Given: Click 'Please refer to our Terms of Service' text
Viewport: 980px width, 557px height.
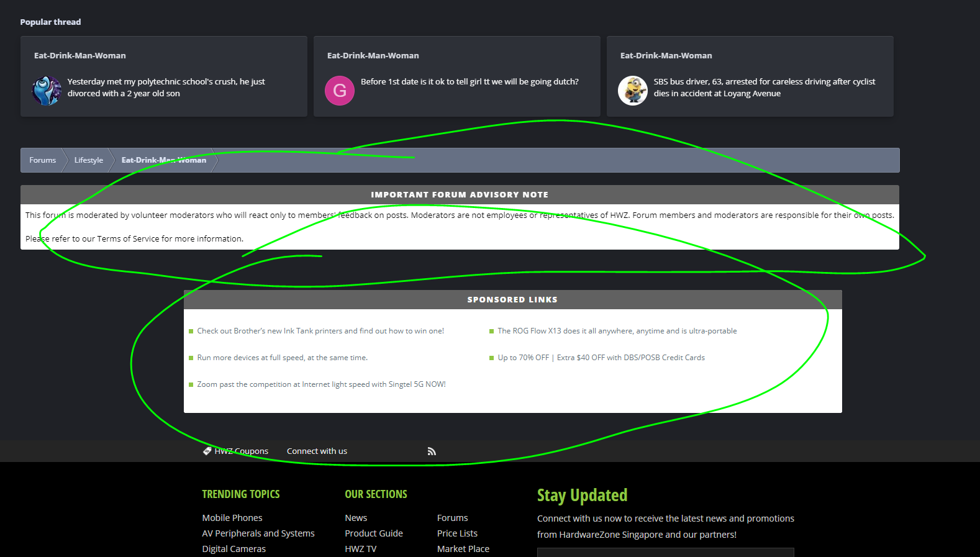Looking at the screenshot, I should (x=134, y=238).
